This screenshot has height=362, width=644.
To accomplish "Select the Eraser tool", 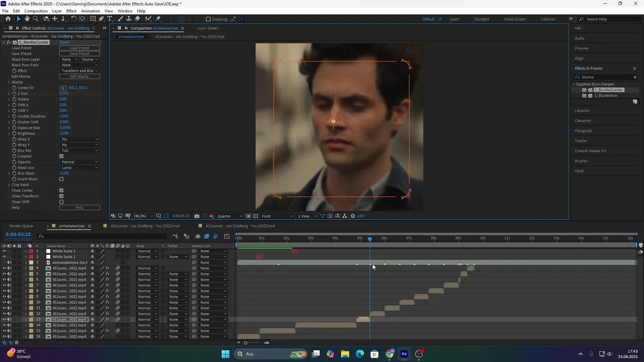I will point(137,19).
